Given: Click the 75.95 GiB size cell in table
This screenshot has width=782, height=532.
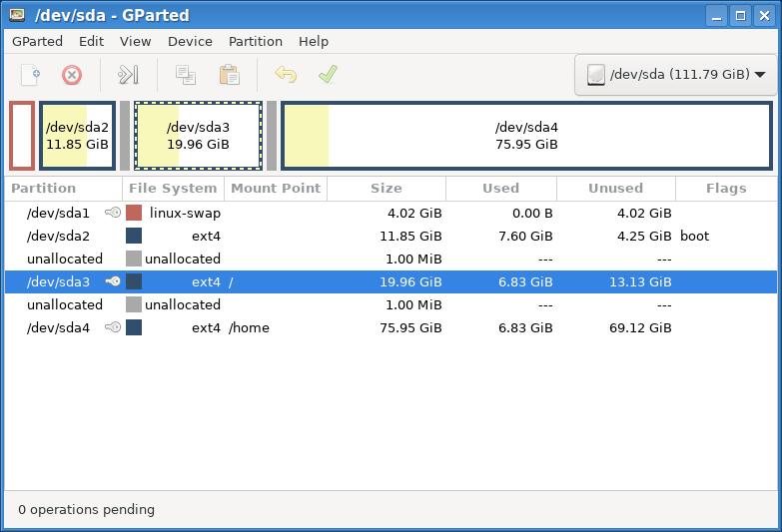Looking at the screenshot, I should coord(410,327).
